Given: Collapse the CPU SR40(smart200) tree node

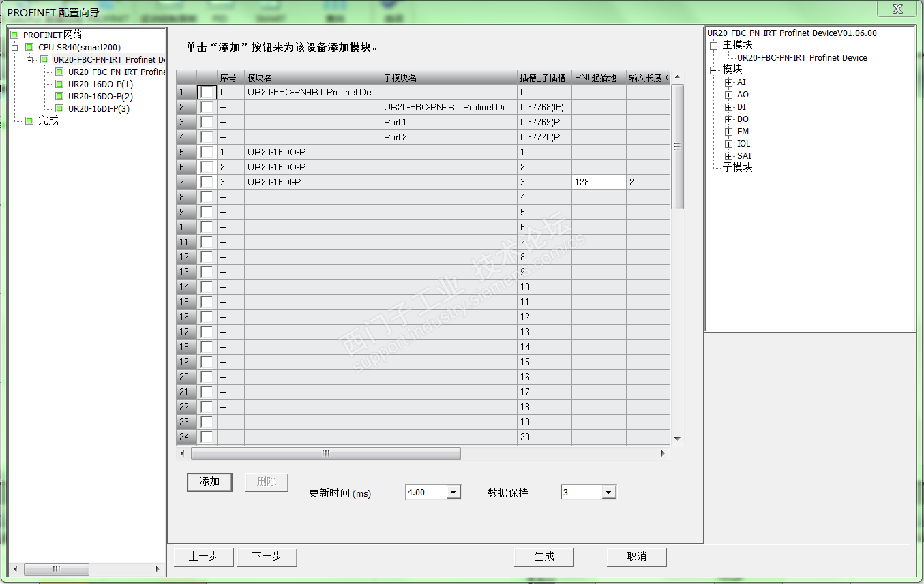Looking at the screenshot, I should click(x=15, y=47).
